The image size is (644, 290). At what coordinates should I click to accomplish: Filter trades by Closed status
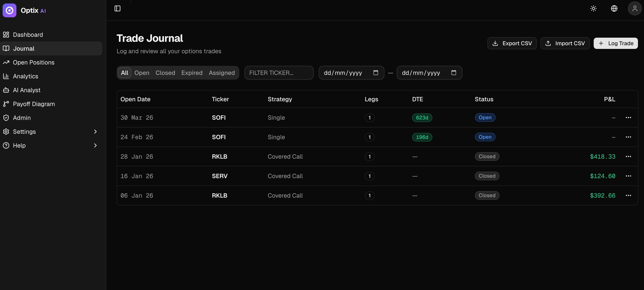point(165,73)
